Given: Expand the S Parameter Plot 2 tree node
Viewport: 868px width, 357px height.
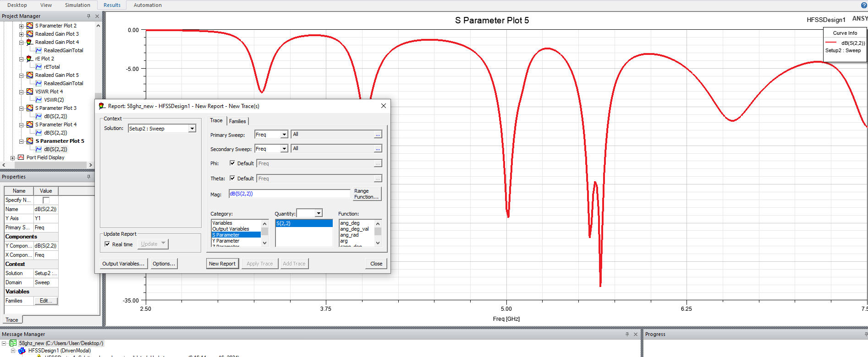Looking at the screenshot, I should click(x=21, y=26).
